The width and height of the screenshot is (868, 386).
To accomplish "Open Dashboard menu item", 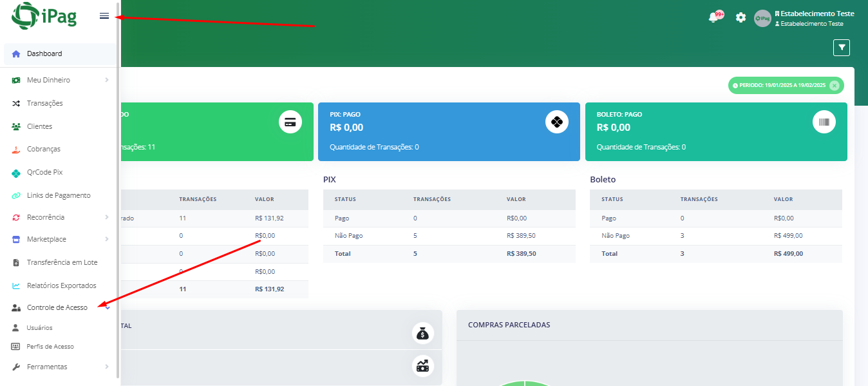I will point(59,54).
